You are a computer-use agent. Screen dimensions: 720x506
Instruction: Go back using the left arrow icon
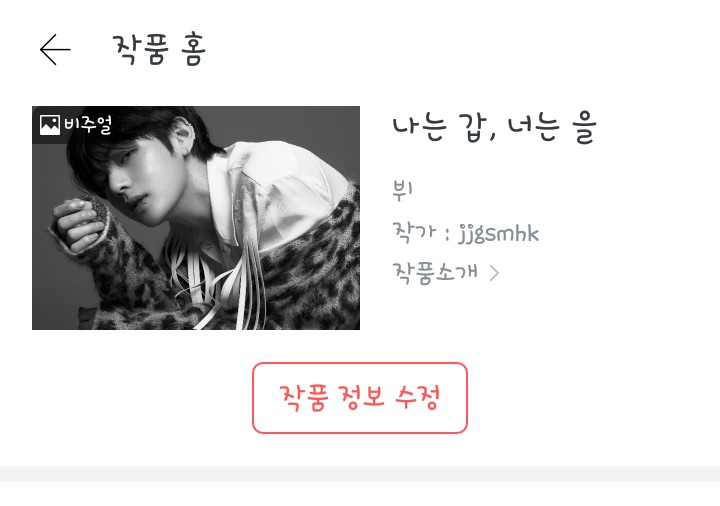[55, 49]
